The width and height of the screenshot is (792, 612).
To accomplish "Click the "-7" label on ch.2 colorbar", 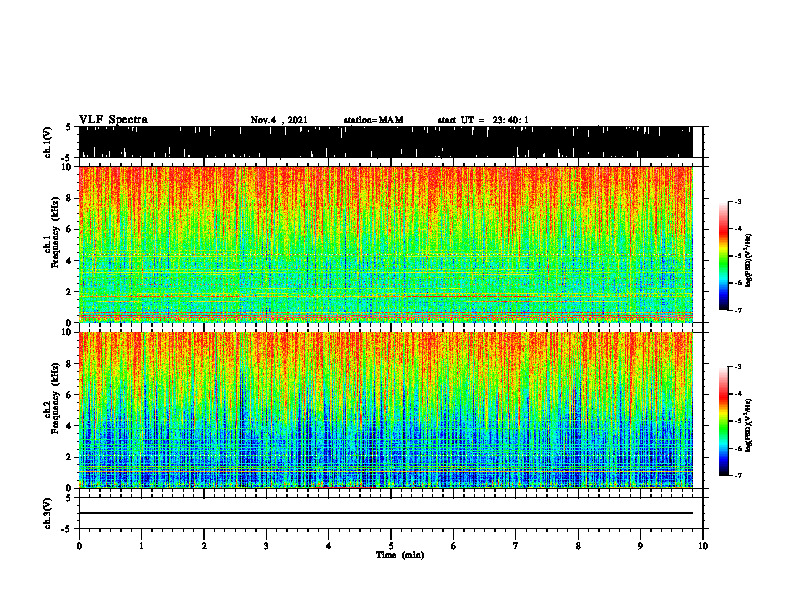I will coord(737,475).
